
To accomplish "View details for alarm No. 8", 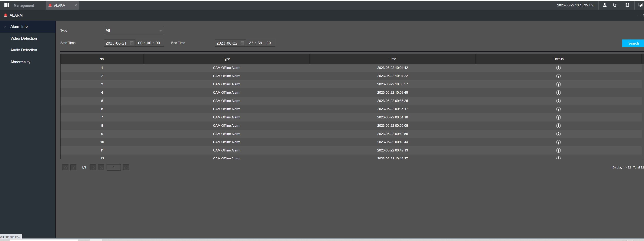I will tap(558, 126).
